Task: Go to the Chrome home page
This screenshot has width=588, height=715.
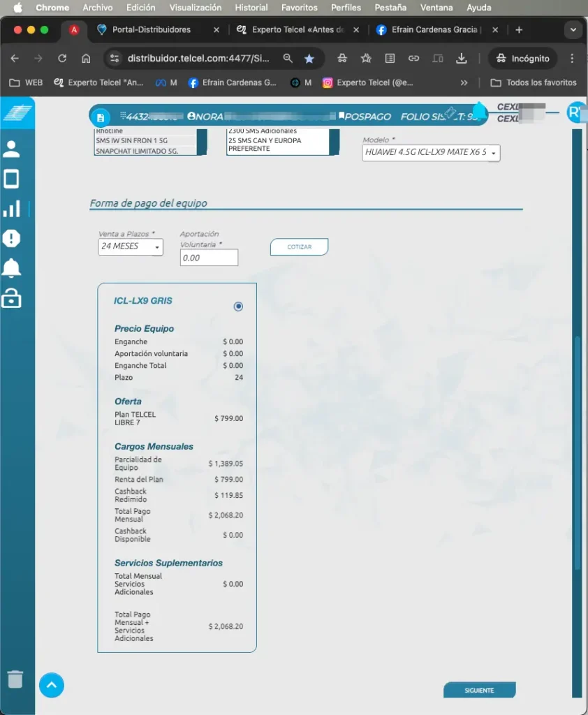Action: pyautogui.click(x=86, y=59)
